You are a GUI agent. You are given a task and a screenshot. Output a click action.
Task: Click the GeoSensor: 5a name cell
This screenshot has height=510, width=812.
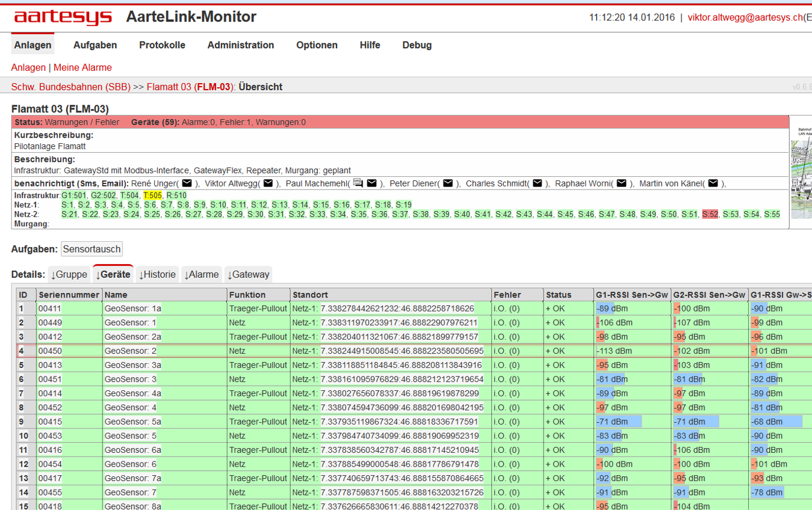(x=165, y=422)
